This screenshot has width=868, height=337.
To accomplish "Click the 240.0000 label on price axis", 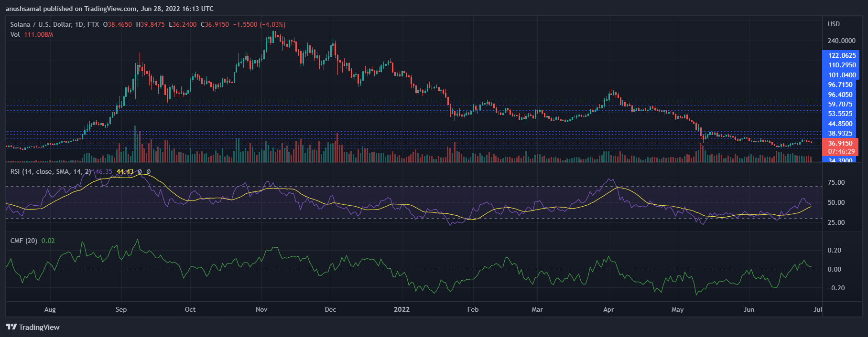I will coord(841,41).
